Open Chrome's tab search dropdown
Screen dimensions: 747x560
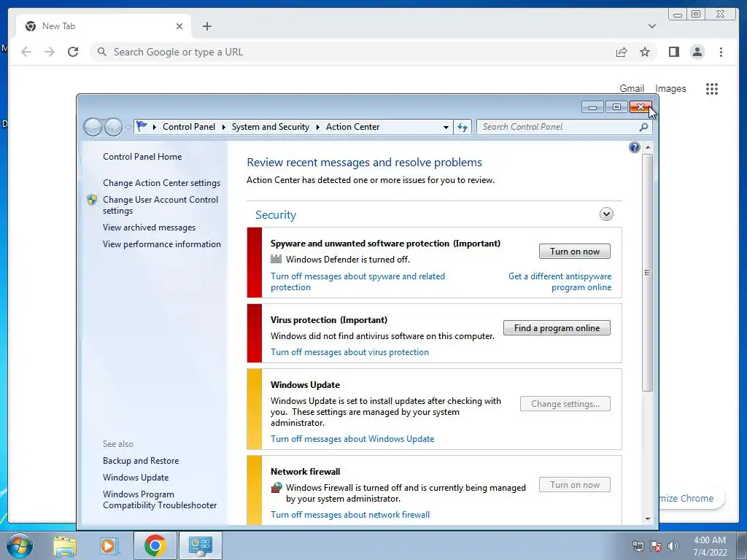tap(651, 26)
